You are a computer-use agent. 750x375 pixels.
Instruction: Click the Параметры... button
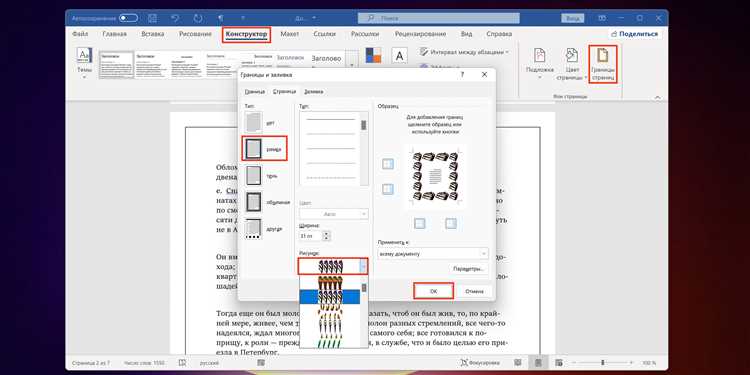point(469,269)
